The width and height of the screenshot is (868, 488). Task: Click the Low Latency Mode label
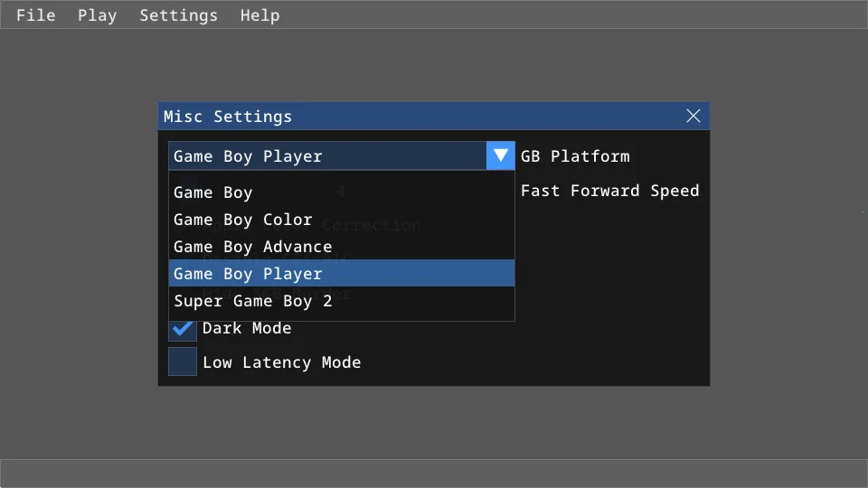pos(281,362)
